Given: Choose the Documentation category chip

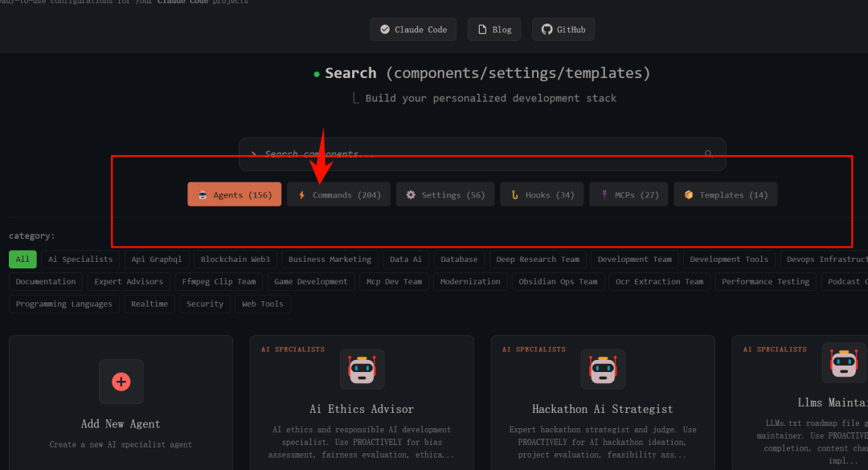Looking at the screenshot, I should pos(46,281).
